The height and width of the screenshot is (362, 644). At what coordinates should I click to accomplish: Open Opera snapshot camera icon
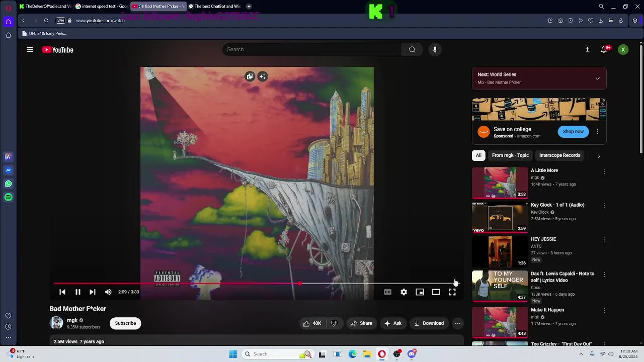pyautogui.click(x=560, y=21)
